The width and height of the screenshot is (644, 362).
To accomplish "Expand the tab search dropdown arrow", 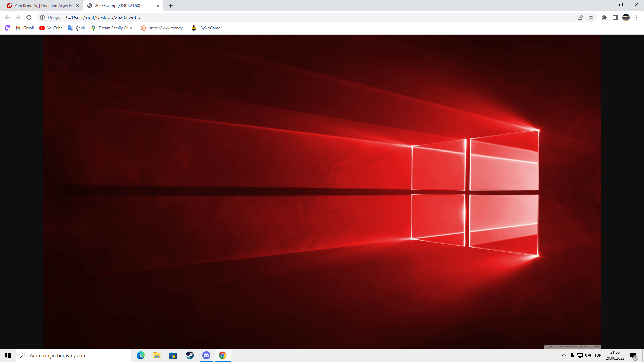I will pyautogui.click(x=590, y=5).
